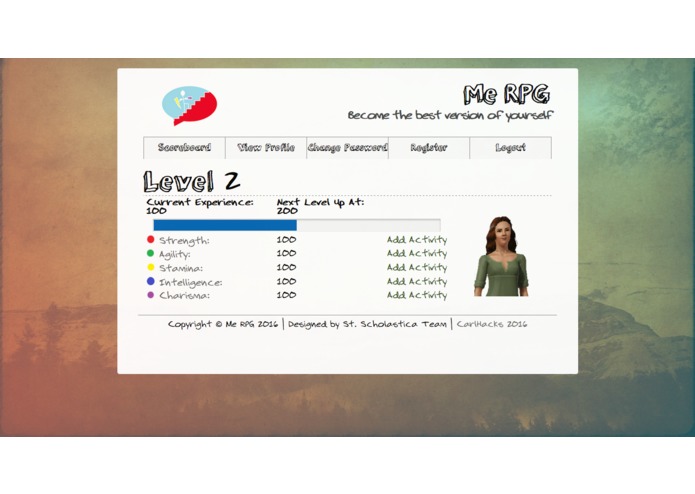The height and width of the screenshot is (494, 695).
Task: Go to Change Password tab
Action: click(x=348, y=148)
